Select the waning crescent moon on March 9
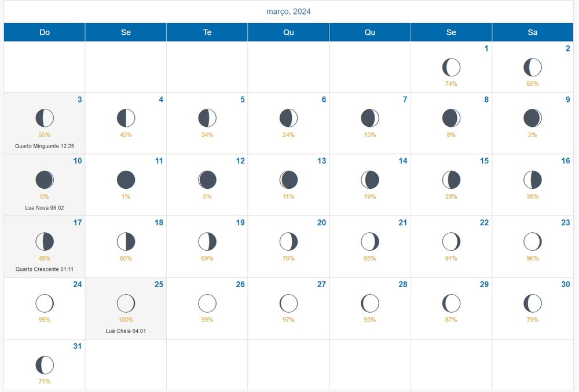579x392 pixels. coord(533,118)
